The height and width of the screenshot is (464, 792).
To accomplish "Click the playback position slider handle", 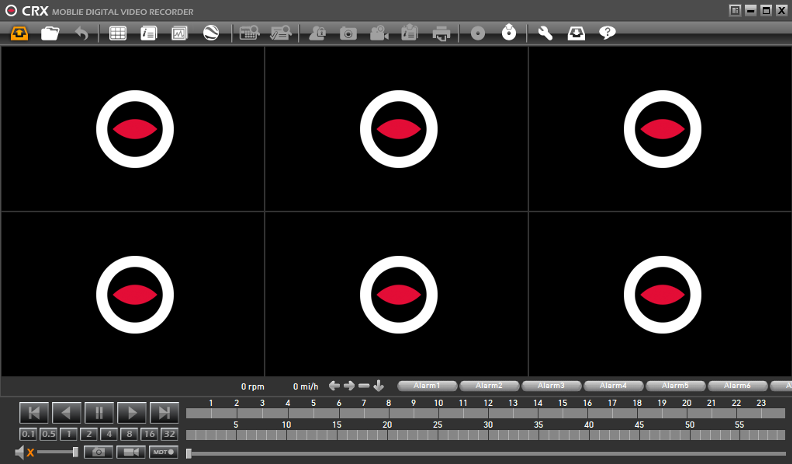I will click(x=189, y=453).
